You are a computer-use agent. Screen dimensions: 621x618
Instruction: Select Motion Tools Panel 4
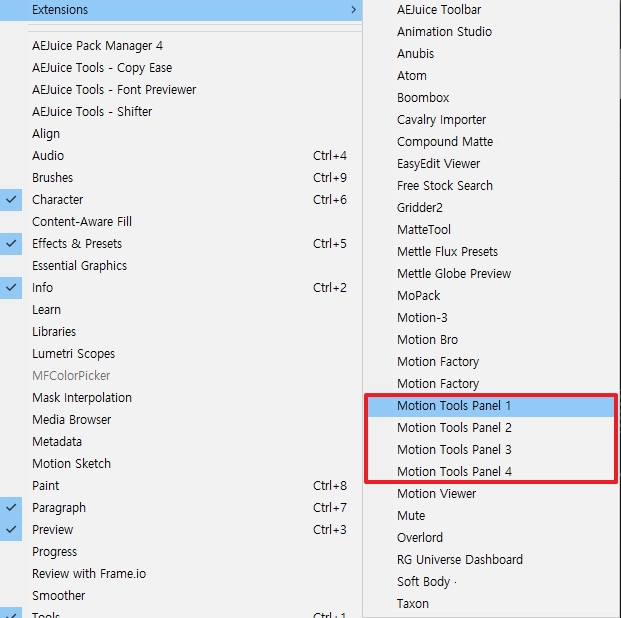(454, 471)
